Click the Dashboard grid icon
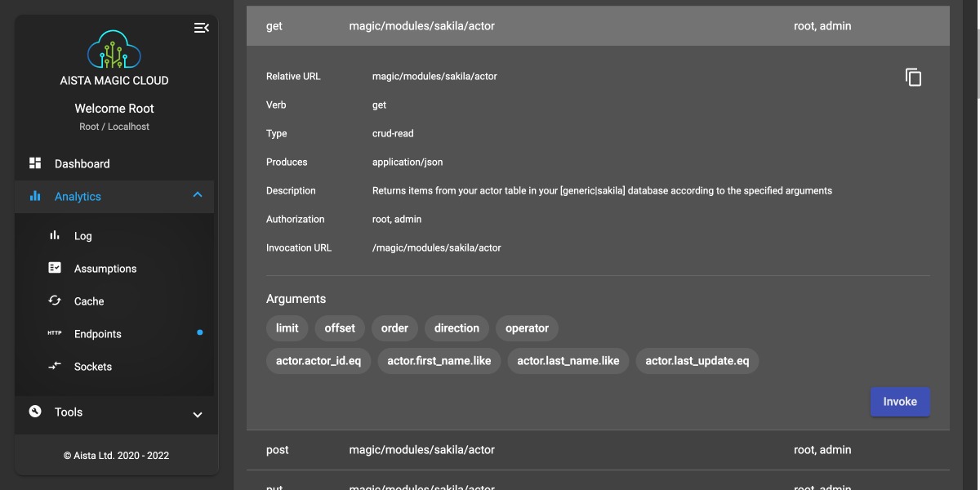Viewport: 980px width, 490px height. [35, 163]
